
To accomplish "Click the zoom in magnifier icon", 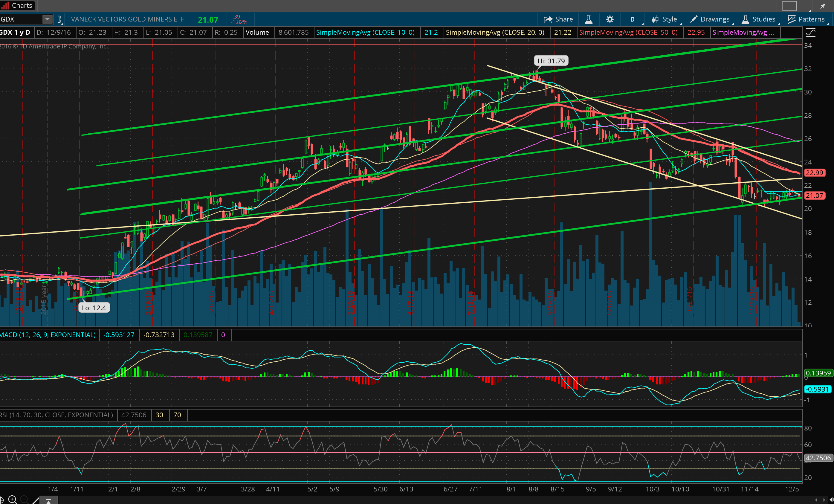I will (x=13, y=499).
